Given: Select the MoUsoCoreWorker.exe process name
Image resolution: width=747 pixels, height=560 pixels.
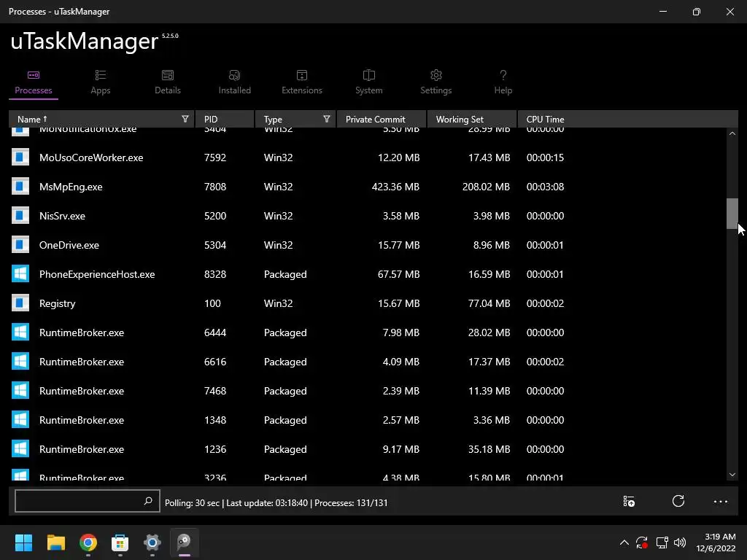Looking at the screenshot, I should pos(91,157).
